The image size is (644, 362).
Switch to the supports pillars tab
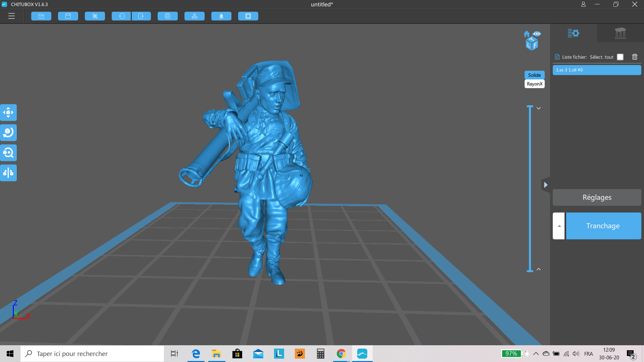click(620, 33)
